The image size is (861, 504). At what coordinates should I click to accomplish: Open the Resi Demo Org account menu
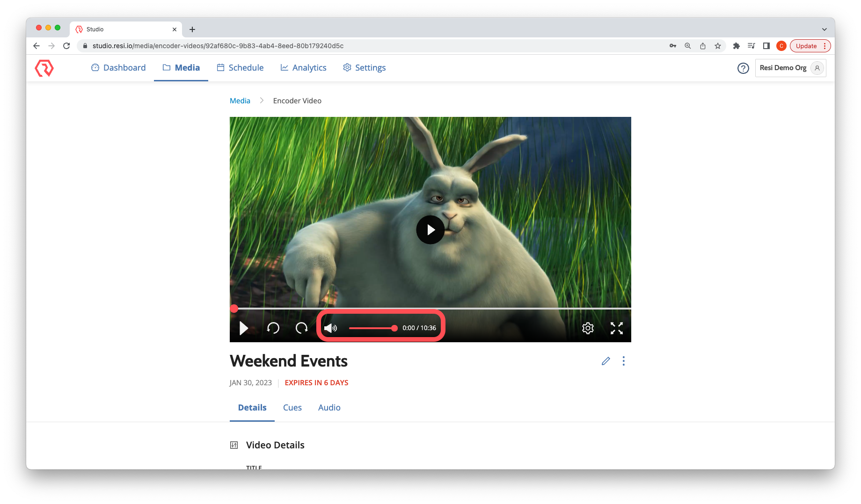790,68
